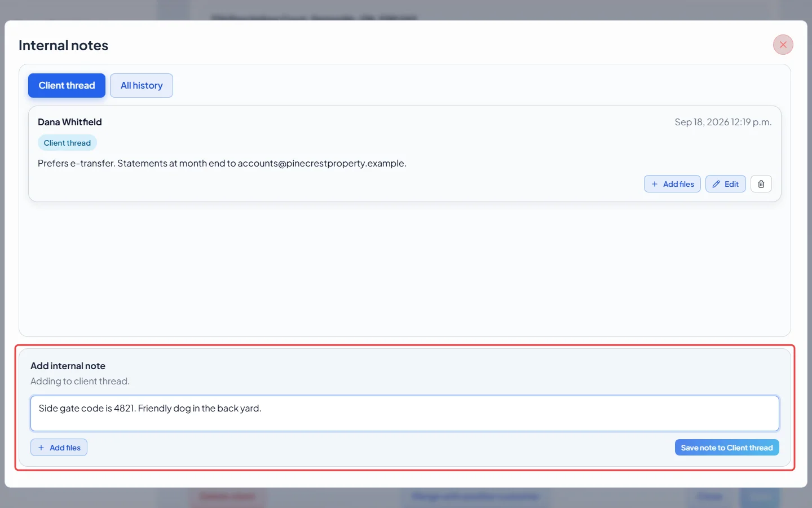Select the Client thread tab
The image size is (812, 508).
pyautogui.click(x=67, y=85)
